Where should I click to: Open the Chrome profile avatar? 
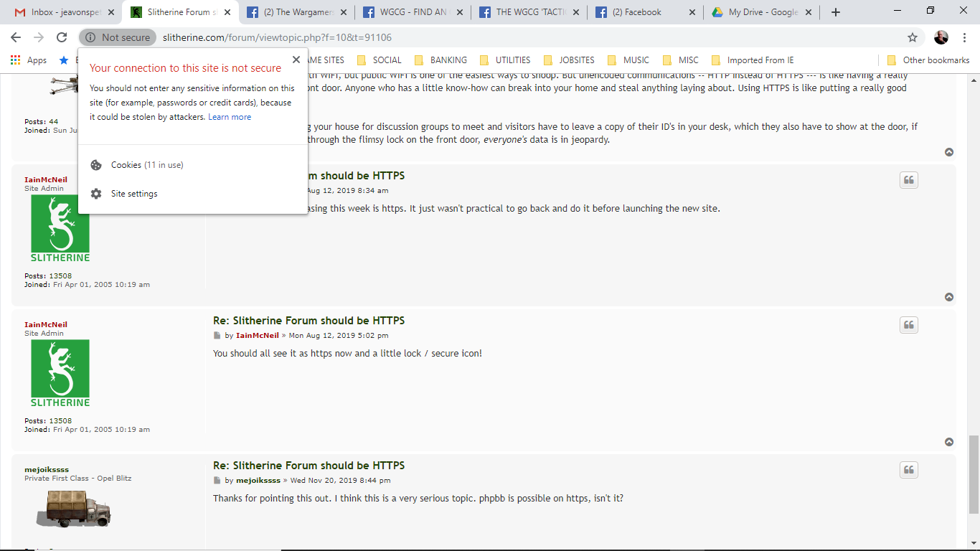pos(941,37)
